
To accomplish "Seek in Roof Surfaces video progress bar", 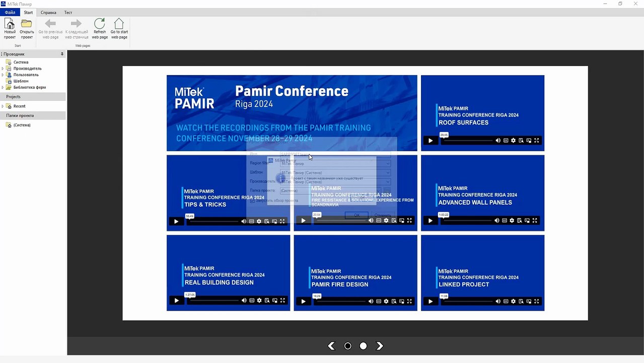I will coord(467,141).
